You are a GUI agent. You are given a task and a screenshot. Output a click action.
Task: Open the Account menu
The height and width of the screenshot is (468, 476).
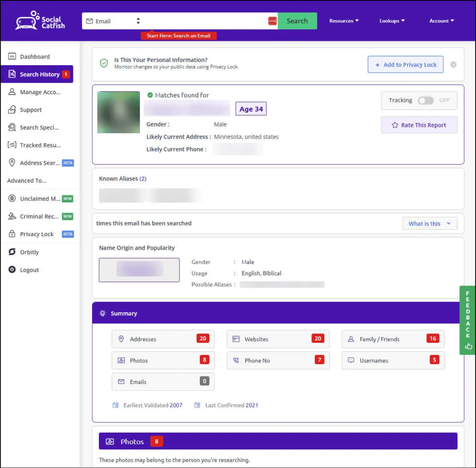pos(442,20)
